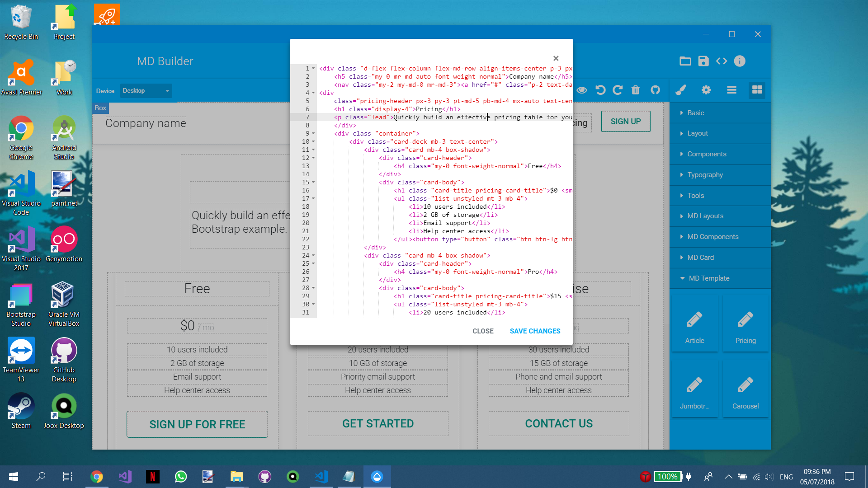Select the edit/pencil icon in toolbar
This screenshot has height=488, width=868.
(x=680, y=90)
